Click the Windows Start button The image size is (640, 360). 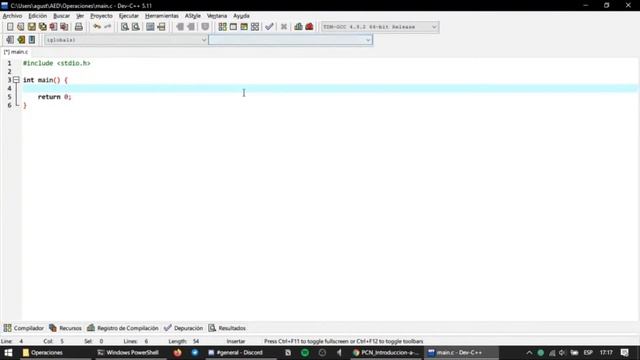pos(8,353)
